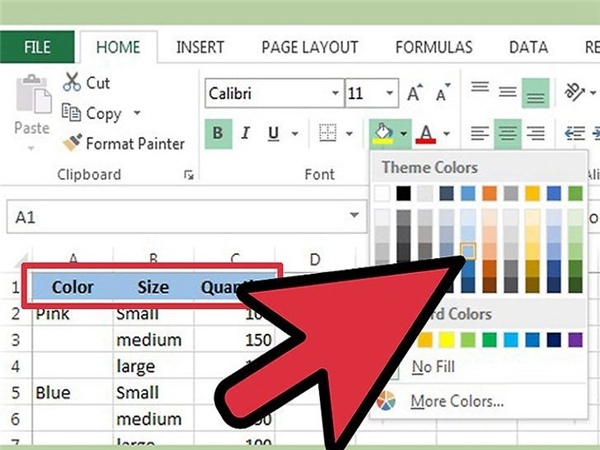600x450 pixels.
Task: Toggle Italic formatting
Action: coord(243,133)
